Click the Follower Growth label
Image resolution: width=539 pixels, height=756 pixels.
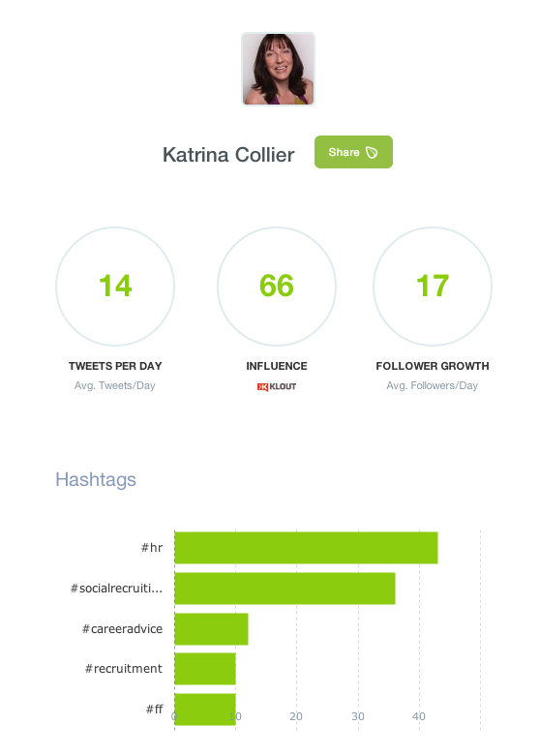point(433,366)
